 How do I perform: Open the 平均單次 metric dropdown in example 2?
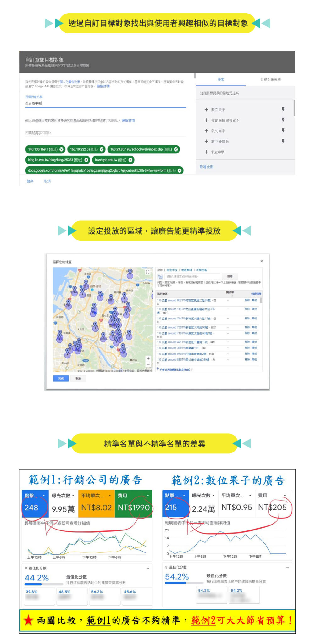[x=250, y=496]
